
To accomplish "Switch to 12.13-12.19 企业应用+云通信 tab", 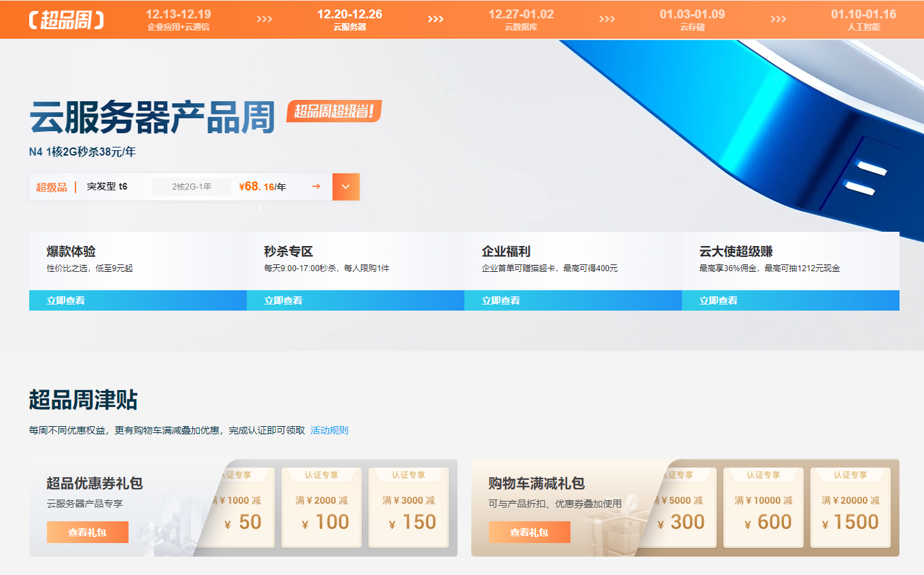I will (x=178, y=20).
